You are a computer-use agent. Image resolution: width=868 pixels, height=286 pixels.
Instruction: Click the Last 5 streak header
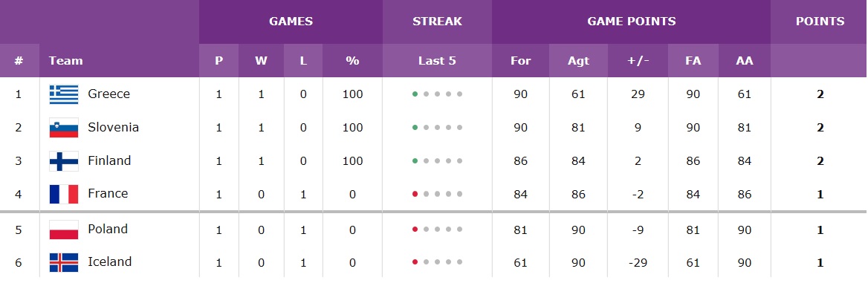click(437, 61)
